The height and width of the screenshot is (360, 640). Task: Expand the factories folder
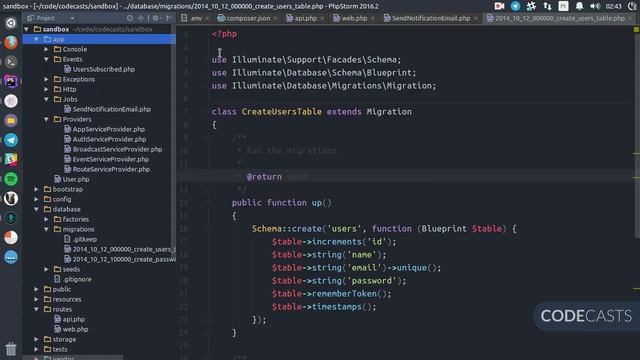pos(47,219)
